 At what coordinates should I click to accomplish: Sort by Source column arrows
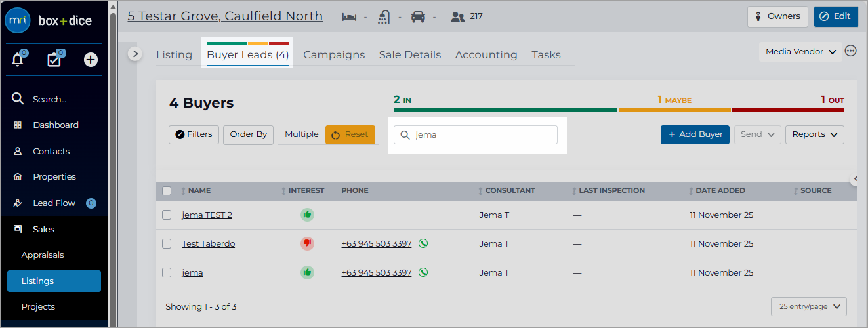[796, 191]
